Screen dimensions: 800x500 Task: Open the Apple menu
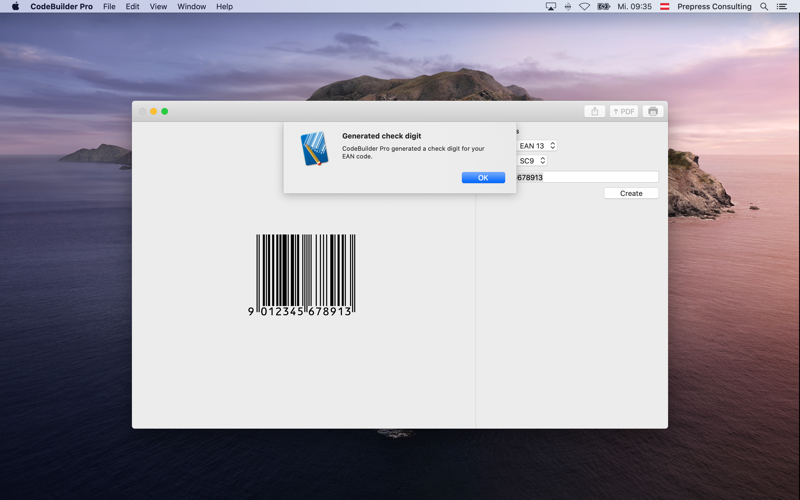click(x=15, y=7)
